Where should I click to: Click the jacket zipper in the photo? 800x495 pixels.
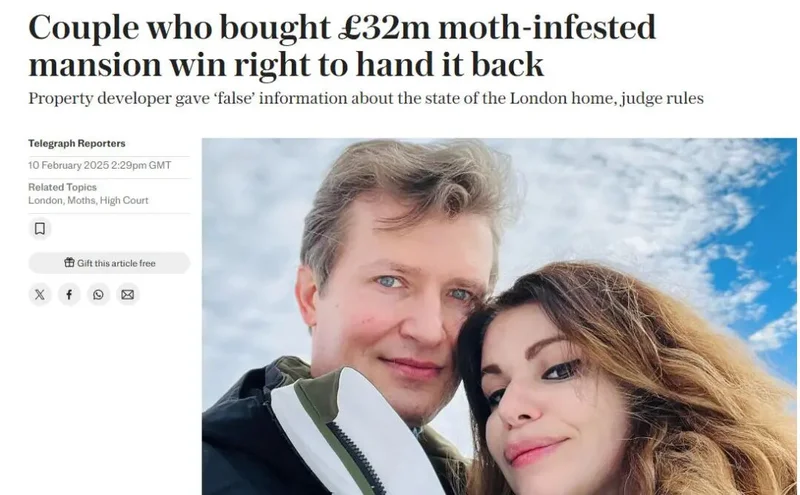pyautogui.click(x=357, y=457)
